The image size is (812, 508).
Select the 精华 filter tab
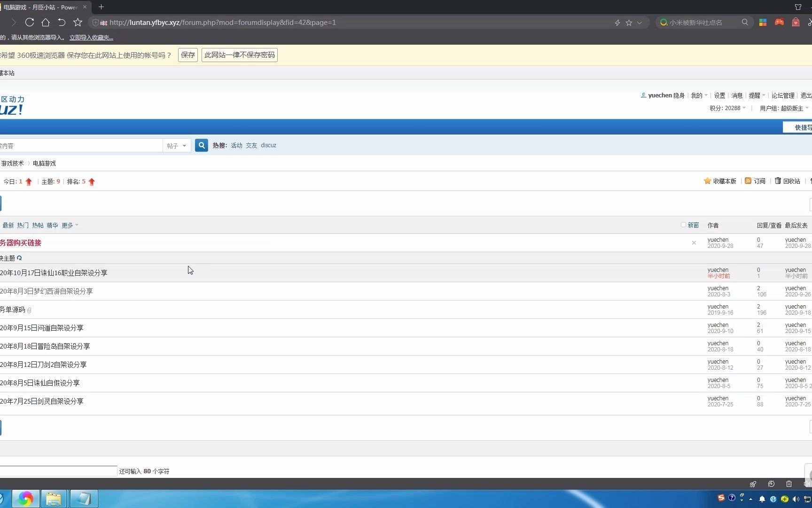[52, 225]
